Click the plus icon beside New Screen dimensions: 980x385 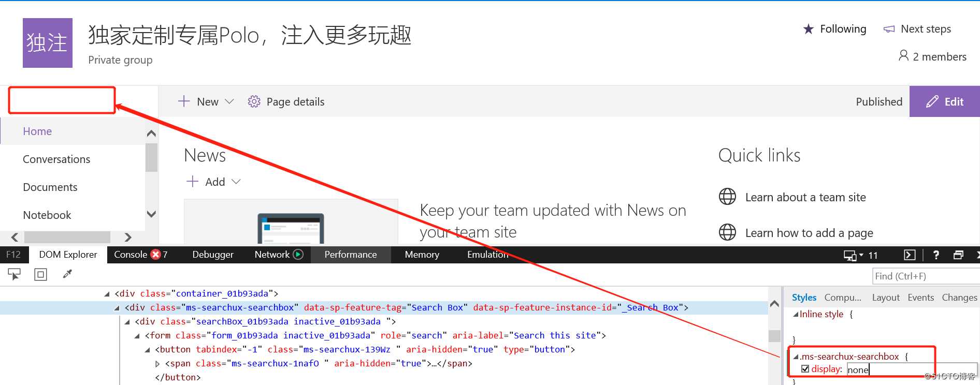coord(184,101)
